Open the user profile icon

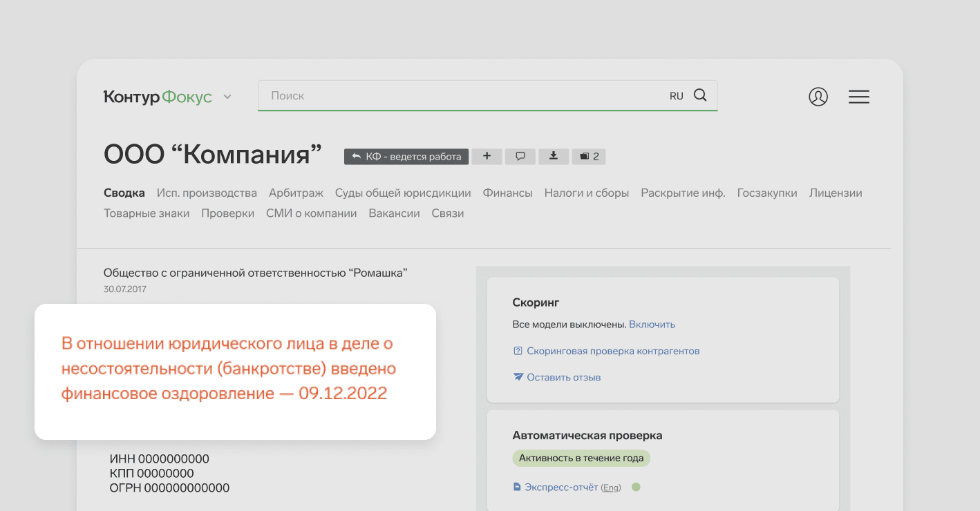click(818, 97)
